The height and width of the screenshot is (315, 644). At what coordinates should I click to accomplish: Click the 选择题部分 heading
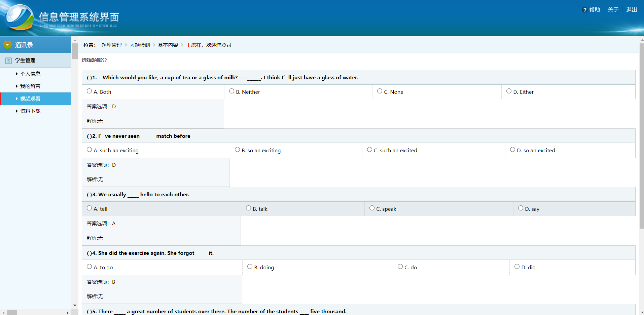click(x=94, y=60)
